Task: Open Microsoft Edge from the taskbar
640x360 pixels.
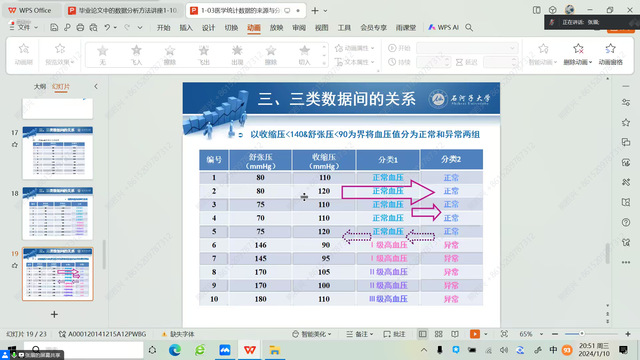Action: tap(175, 350)
